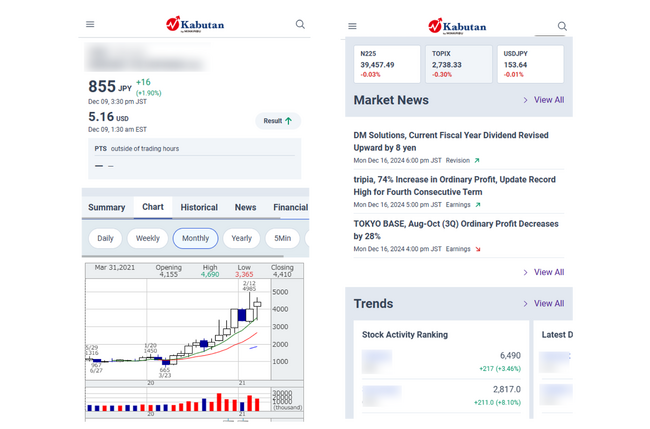This screenshot has height=429, width=650.
Task: Select the Daily chart interval
Action: [x=105, y=238]
